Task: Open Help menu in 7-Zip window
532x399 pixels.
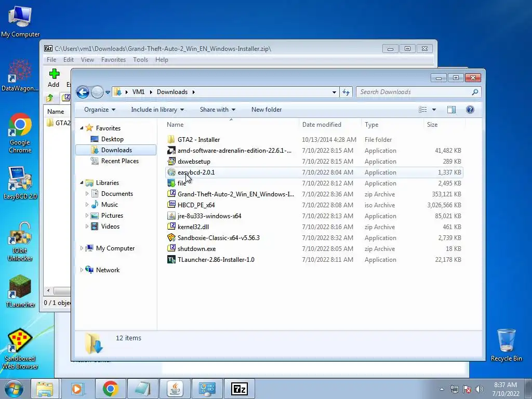Action: [162, 60]
